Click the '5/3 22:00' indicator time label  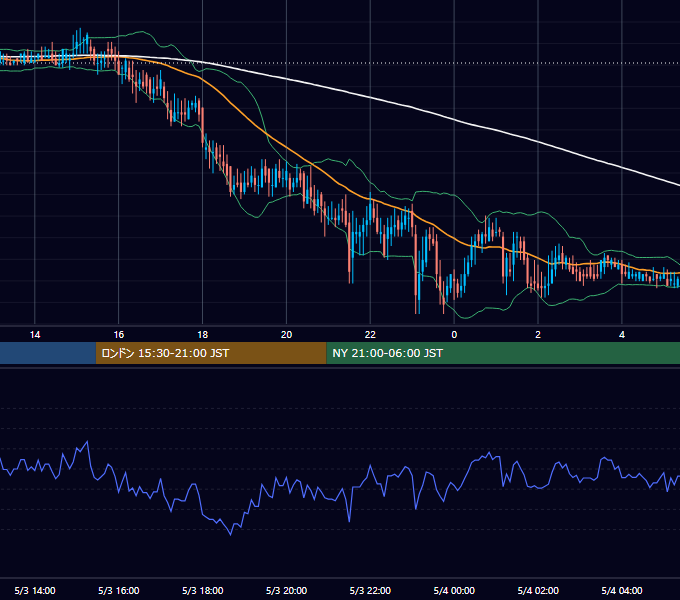(x=370, y=590)
